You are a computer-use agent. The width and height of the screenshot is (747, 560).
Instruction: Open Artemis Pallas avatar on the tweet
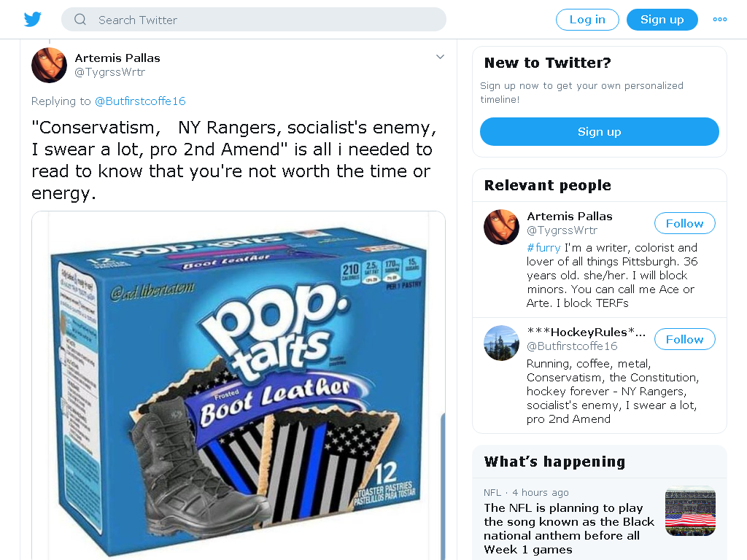49,65
